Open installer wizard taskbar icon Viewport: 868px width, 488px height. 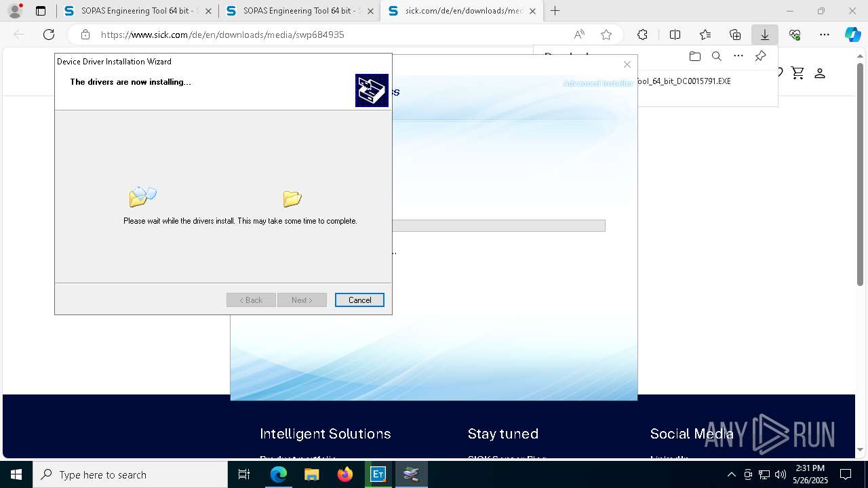[411, 474]
